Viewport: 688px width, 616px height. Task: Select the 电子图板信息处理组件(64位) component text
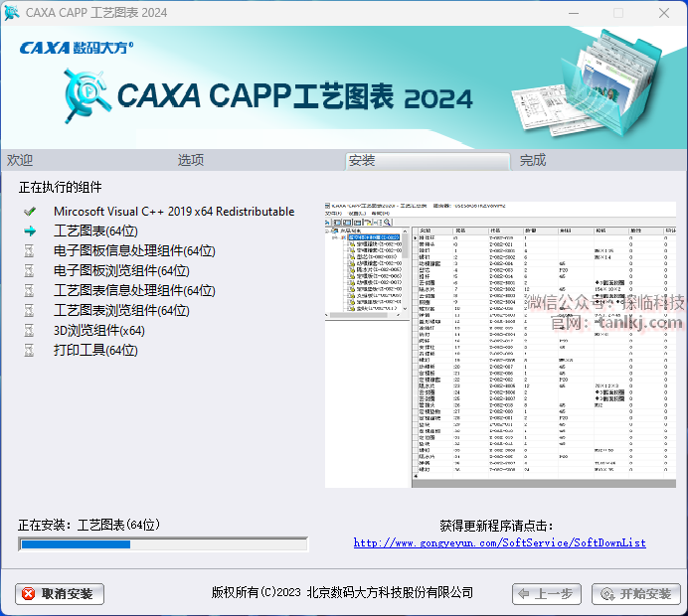tap(134, 250)
